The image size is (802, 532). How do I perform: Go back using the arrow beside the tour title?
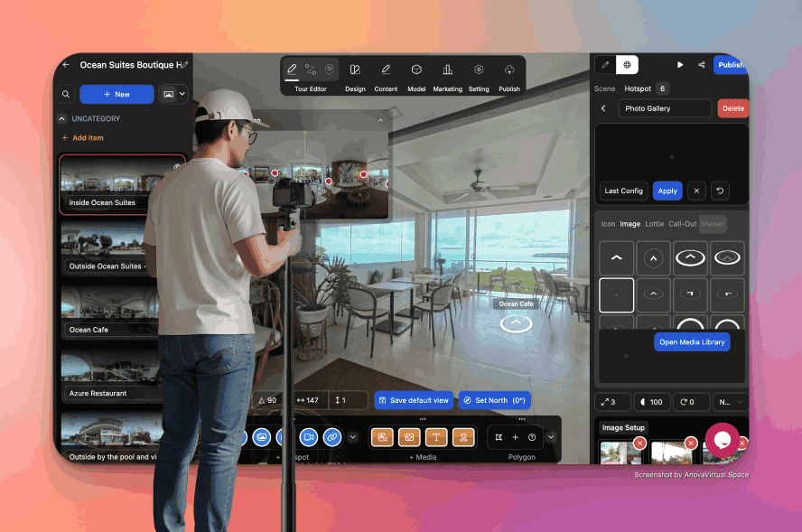click(x=66, y=65)
